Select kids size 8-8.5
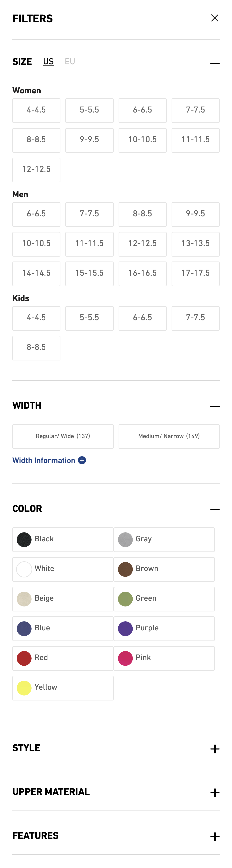232x868 pixels. click(x=36, y=348)
